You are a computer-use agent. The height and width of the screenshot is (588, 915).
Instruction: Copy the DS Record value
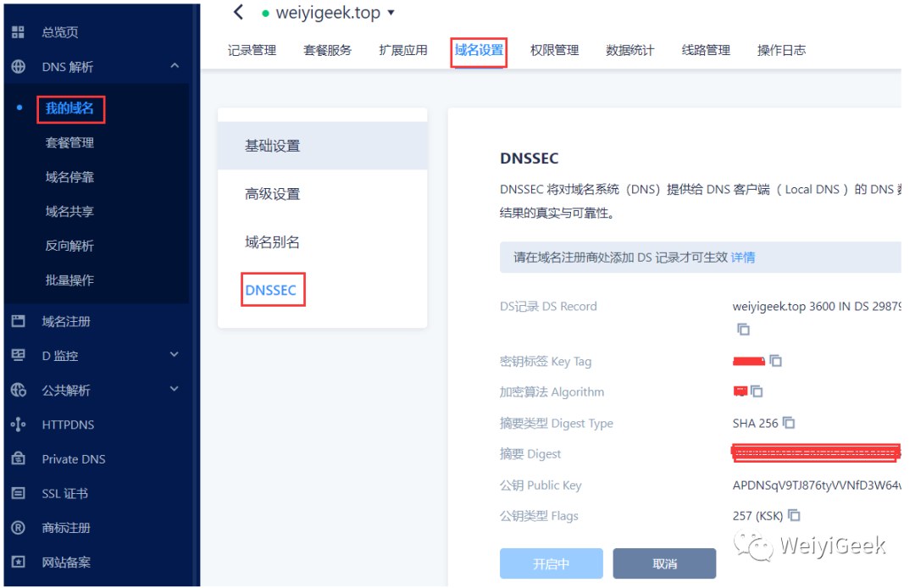743,330
